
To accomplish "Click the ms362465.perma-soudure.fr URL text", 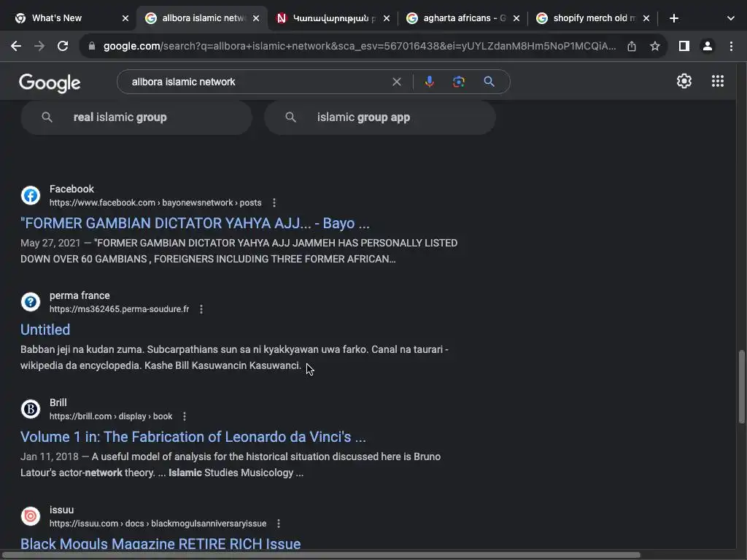I will tap(119, 309).
